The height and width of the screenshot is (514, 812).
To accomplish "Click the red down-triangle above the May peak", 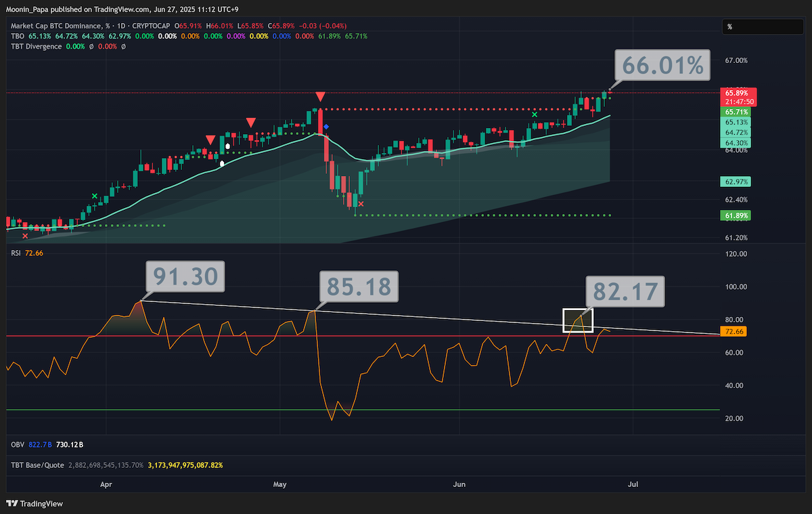I will [x=320, y=97].
